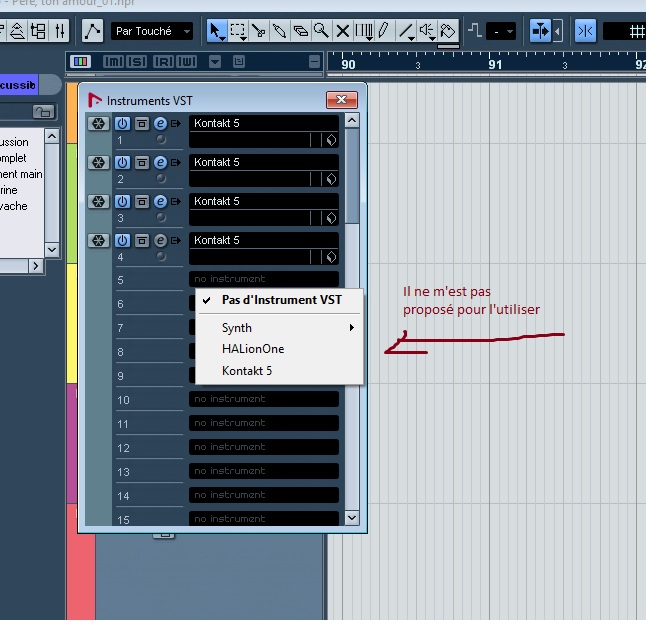Click the track colors toggle button
Screen dimensions: 672x630
80,62
